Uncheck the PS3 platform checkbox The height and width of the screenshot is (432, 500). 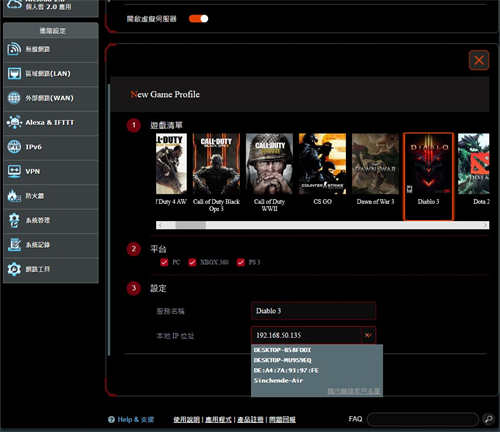(x=240, y=262)
